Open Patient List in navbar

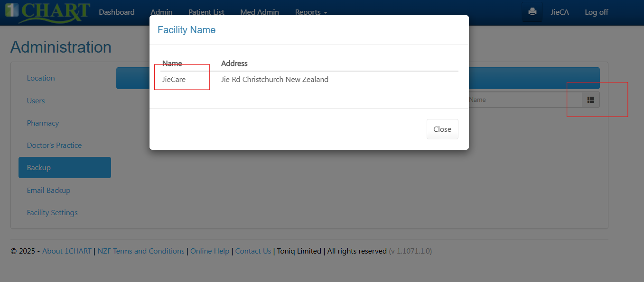coord(206,12)
